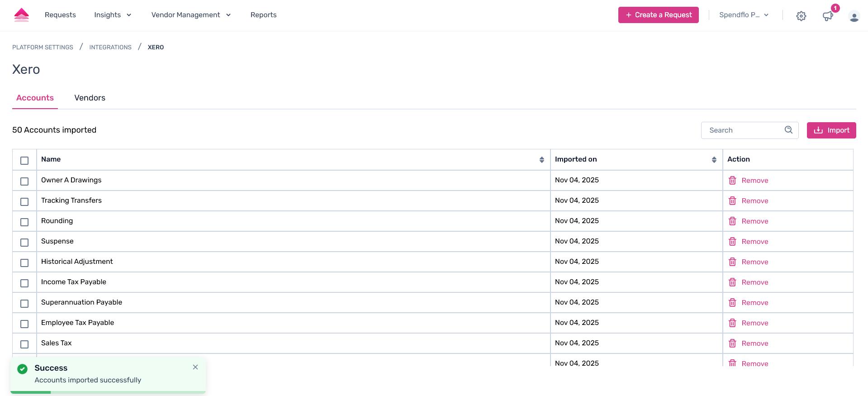Screen dimensions: 868x396
Task: Click Create a Request button
Action: pos(658,15)
